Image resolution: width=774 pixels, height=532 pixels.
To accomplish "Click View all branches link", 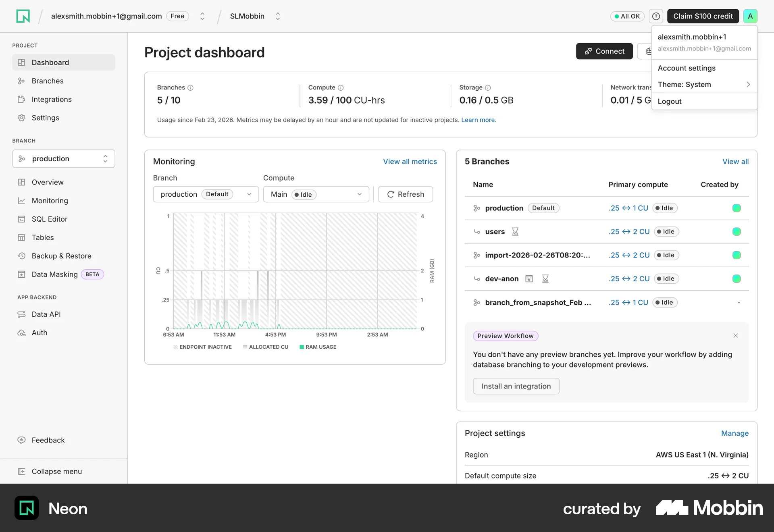I will [735, 162].
